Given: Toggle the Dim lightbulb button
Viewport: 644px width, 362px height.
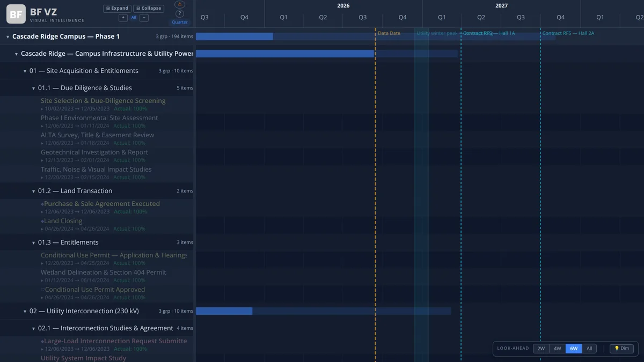Looking at the screenshot, I should tap(621, 349).
